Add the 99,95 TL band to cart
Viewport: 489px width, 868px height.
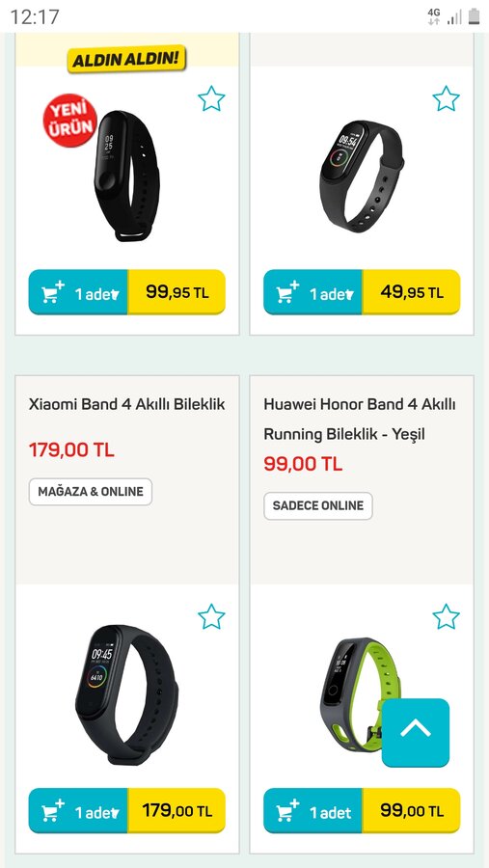[53, 292]
